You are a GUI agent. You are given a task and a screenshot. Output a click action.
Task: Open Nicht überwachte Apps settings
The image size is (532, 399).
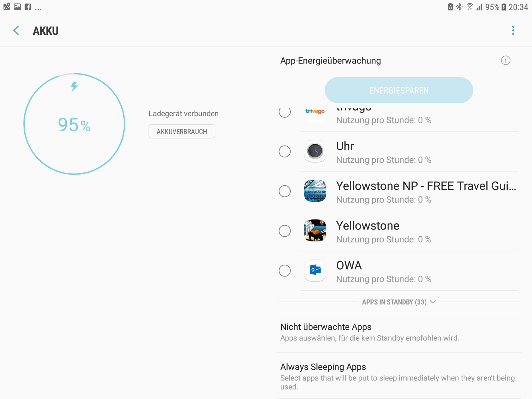tap(399, 333)
